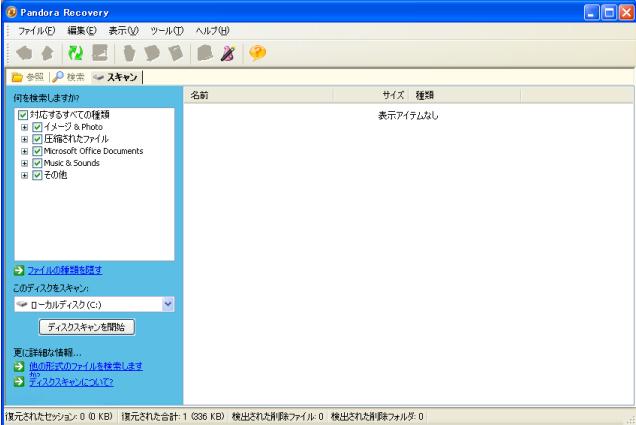Uncheck the イメージ & Photo checkbox
This screenshot has width=636, height=425.
(37, 127)
